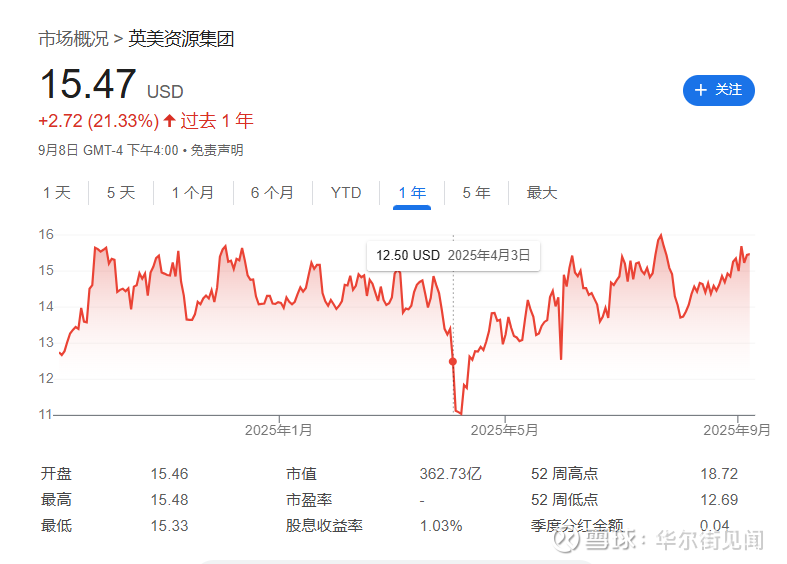Click the 2025年9月 axis label
The height and width of the screenshot is (564, 787).
(x=736, y=430)
